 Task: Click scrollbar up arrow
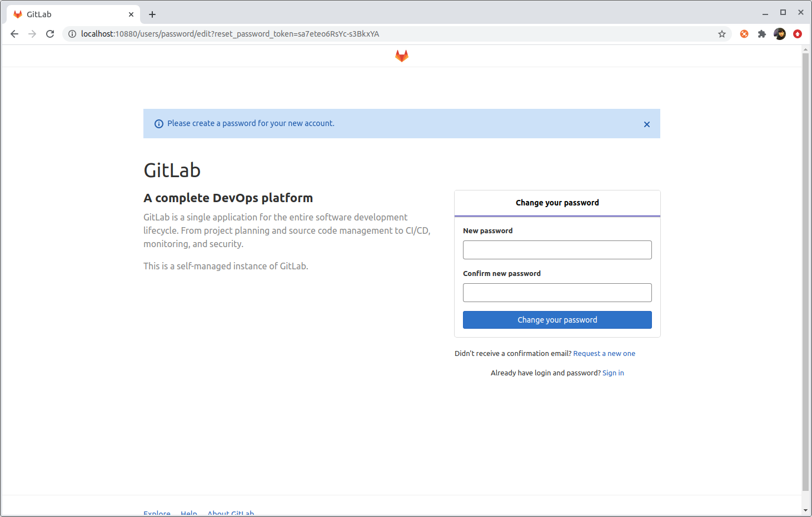click(806, 49)
